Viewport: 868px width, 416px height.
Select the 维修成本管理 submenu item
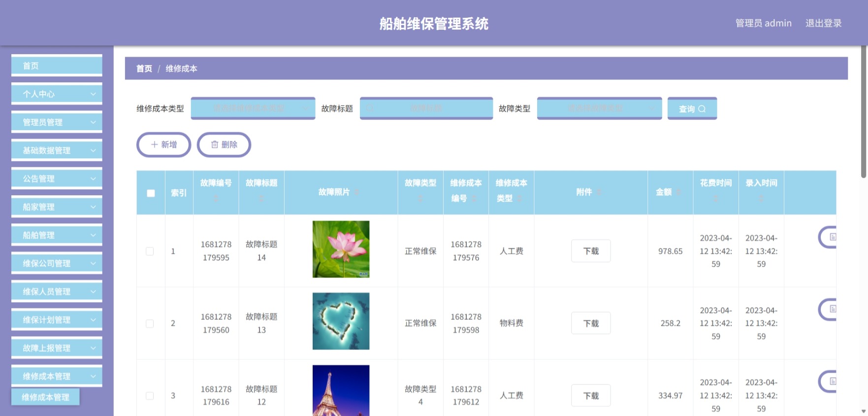click(45, 397)
